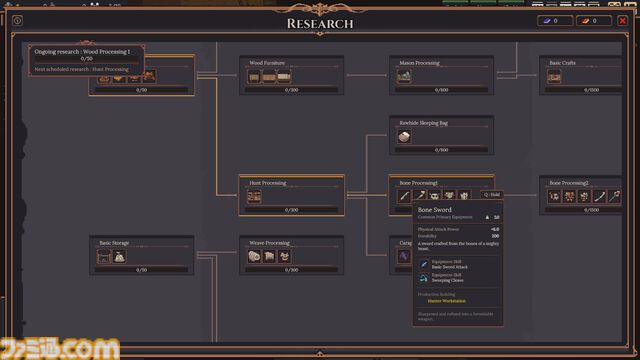The image size is (640, 360).
Task: Click the orange crystal currency counter
Action: tap(594, 21)
